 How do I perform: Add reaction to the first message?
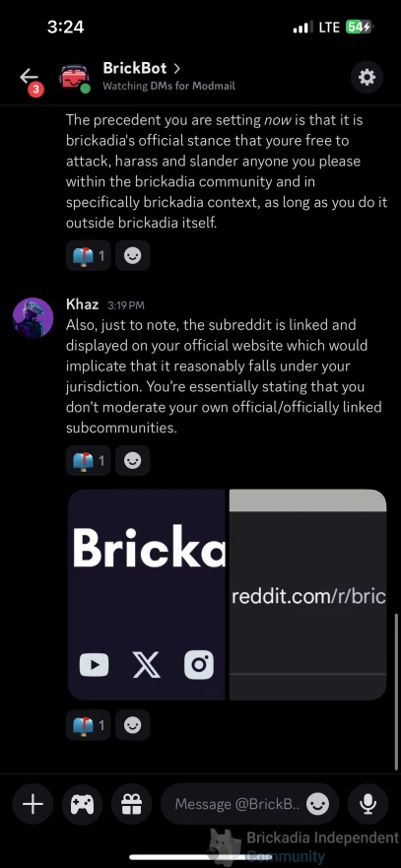[x=132, y=255]
